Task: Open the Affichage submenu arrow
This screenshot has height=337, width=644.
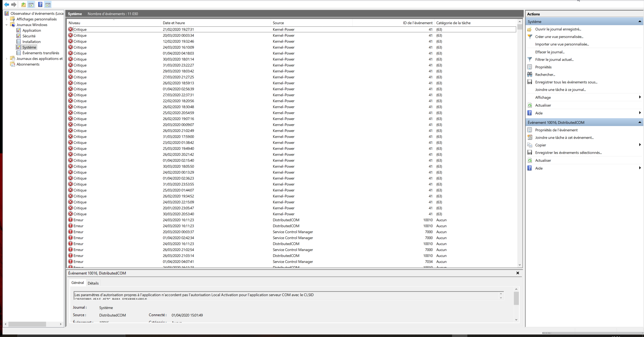Action: tap(640, 97)
